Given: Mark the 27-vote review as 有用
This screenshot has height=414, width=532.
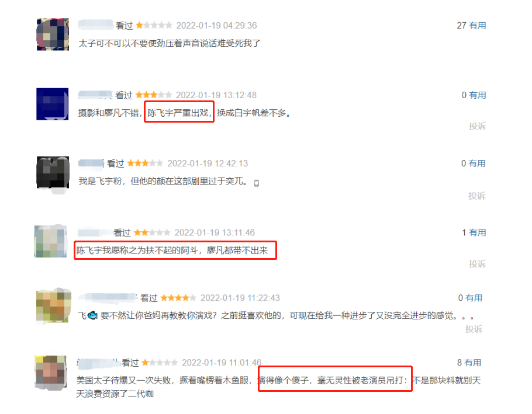Looking at the screenshot, I should [x=478, y=26].
